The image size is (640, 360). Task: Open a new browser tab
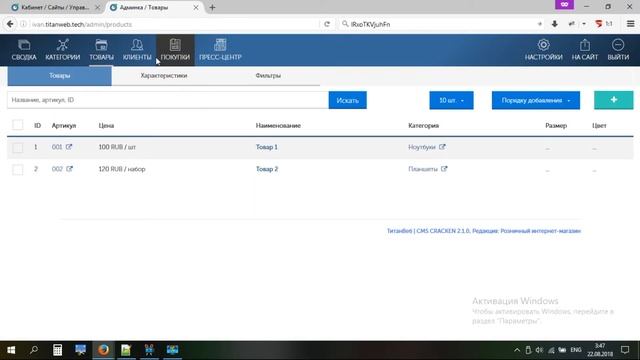(x=212, y=7)
